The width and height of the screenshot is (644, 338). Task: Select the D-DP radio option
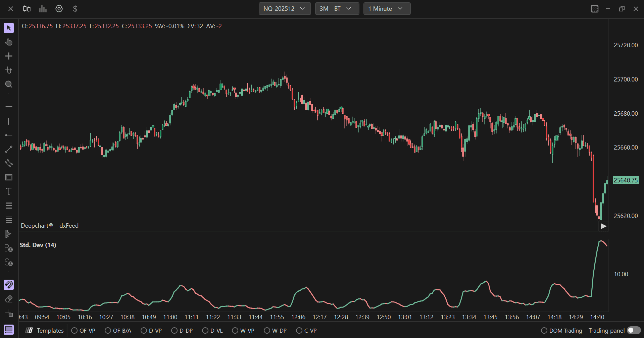[182, 331]
